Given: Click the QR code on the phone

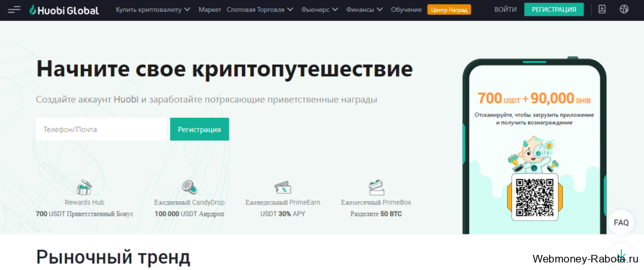Looking at the screenshot, I should click(x=535, y=198).
